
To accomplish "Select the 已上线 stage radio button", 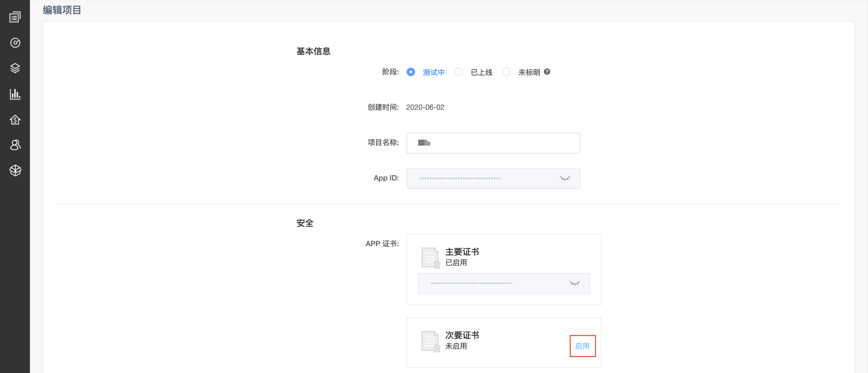I will click(x=458, y=72).
